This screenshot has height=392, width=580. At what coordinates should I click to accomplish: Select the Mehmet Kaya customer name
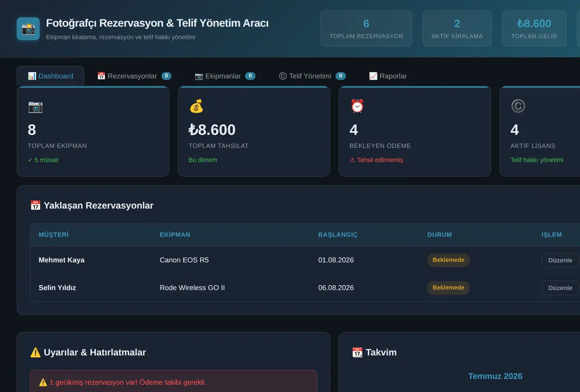[x=61, y=260]
